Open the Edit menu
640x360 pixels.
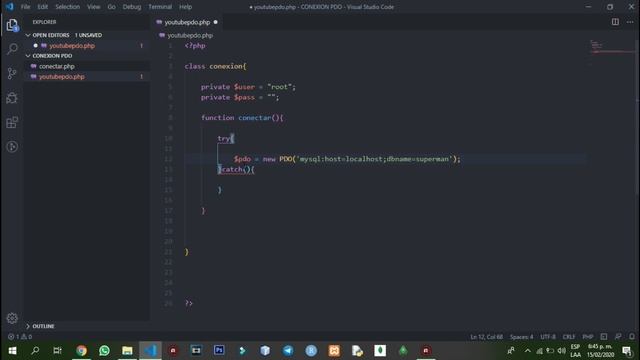coord(42,7)
